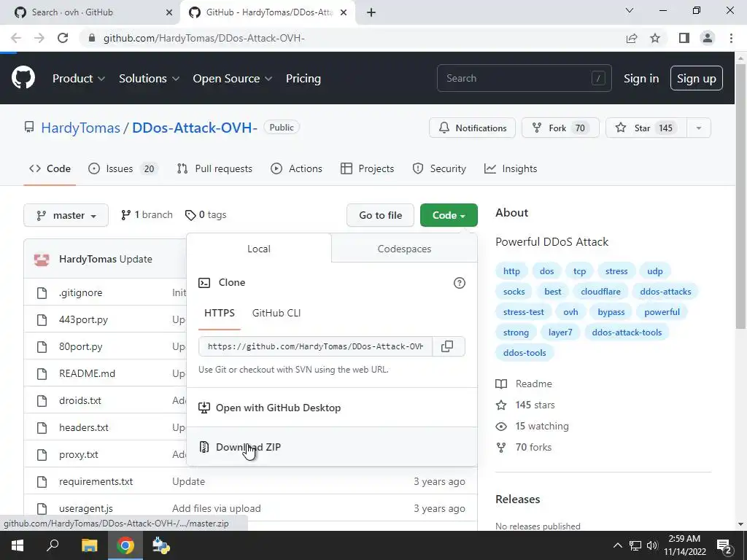Expand the Open Source menu
The height and width of the screenshot is (560, 747).
[233, 79]
